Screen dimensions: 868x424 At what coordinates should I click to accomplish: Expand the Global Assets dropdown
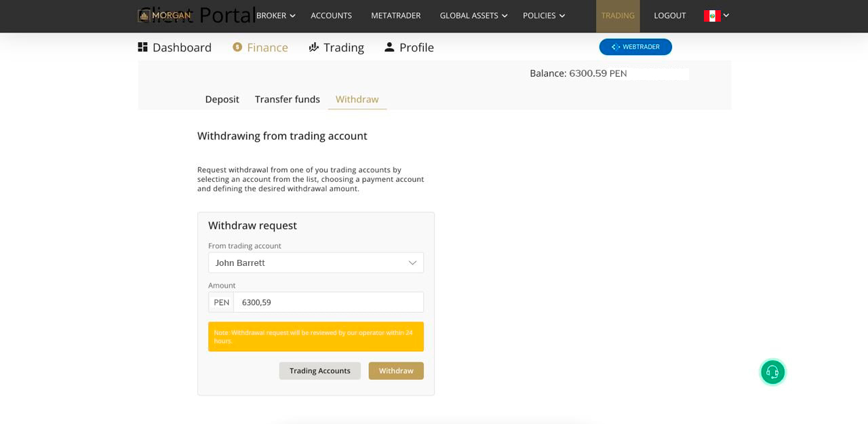pyautogui.click(x=473, y=16)
